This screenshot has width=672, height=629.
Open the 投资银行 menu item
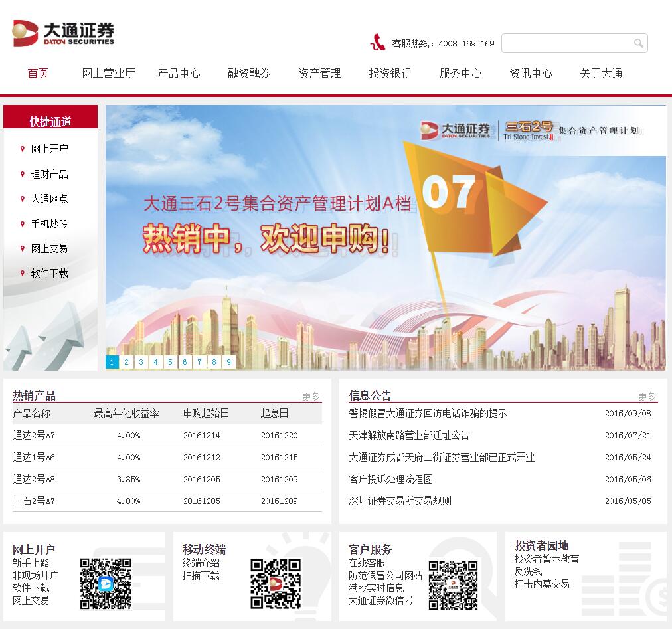point(390,73)
